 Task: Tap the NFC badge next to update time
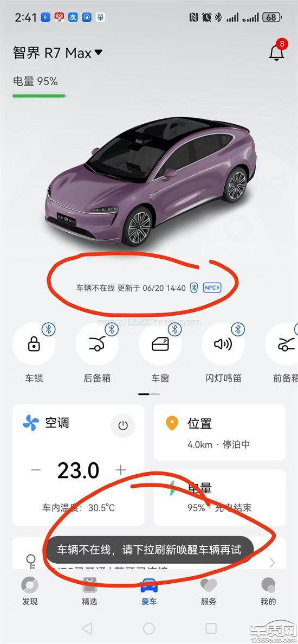212,288
